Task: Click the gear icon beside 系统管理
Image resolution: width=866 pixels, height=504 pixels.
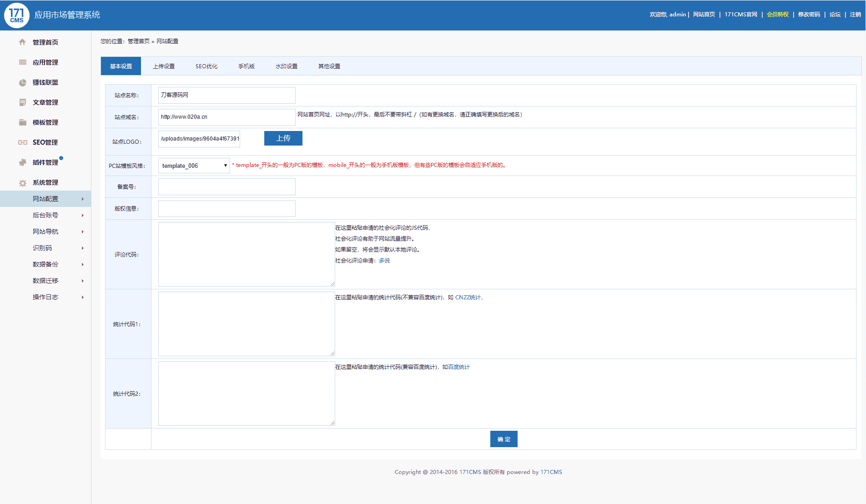Action: pos(22,183)
